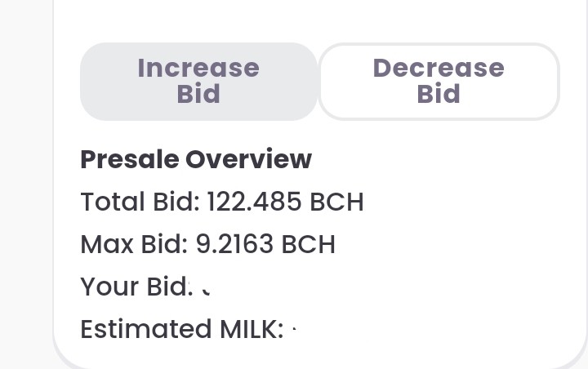The width and height of the screenshot is (588, 369).
Task: Click the loading dot after Estimated MILK
Action: click(295, 329)
